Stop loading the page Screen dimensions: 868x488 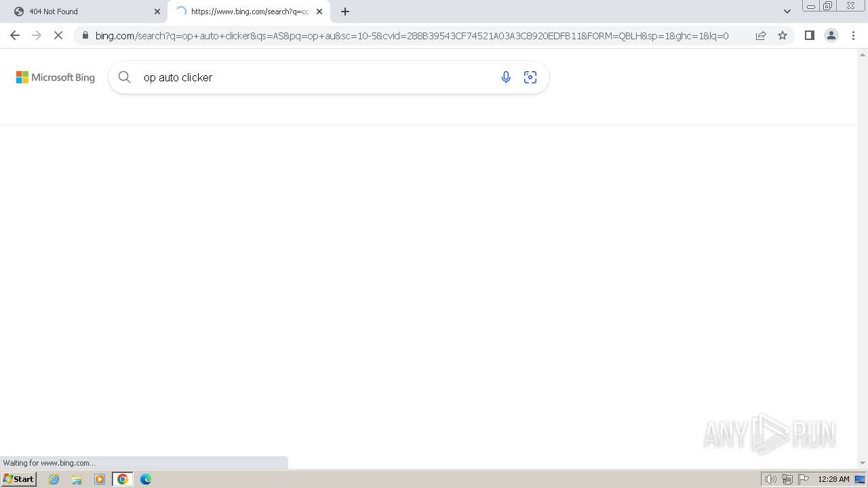click(x=58, y=35)
